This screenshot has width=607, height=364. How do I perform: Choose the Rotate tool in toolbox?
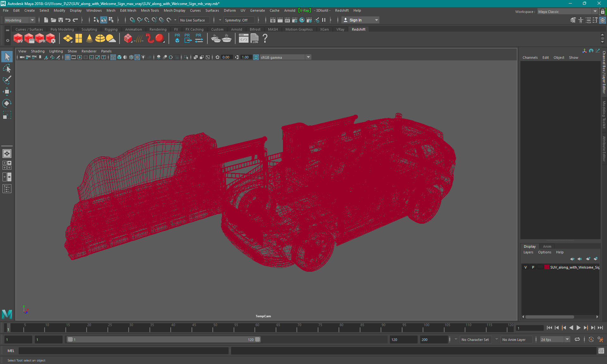point(7,103)
